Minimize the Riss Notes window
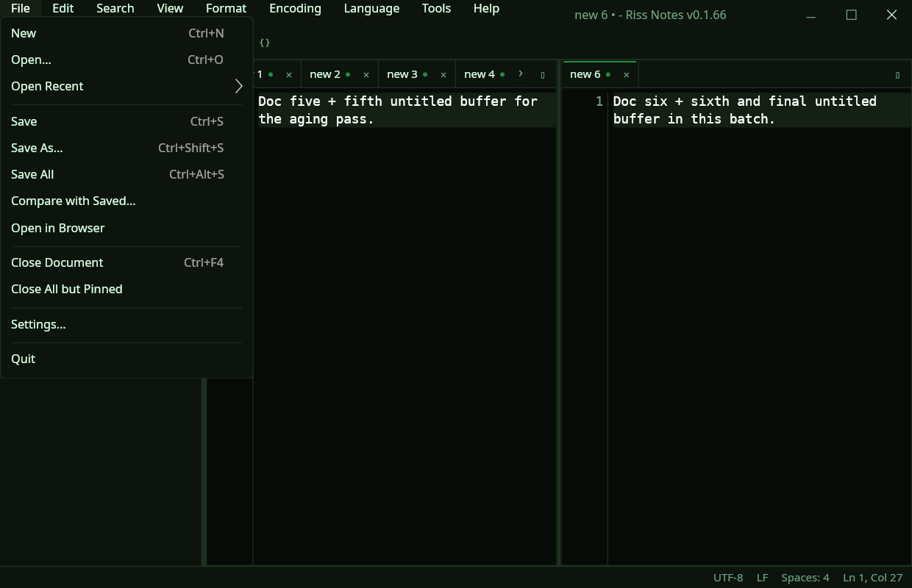This screenshot has width=912, height=588. click(x=811, y=15)
